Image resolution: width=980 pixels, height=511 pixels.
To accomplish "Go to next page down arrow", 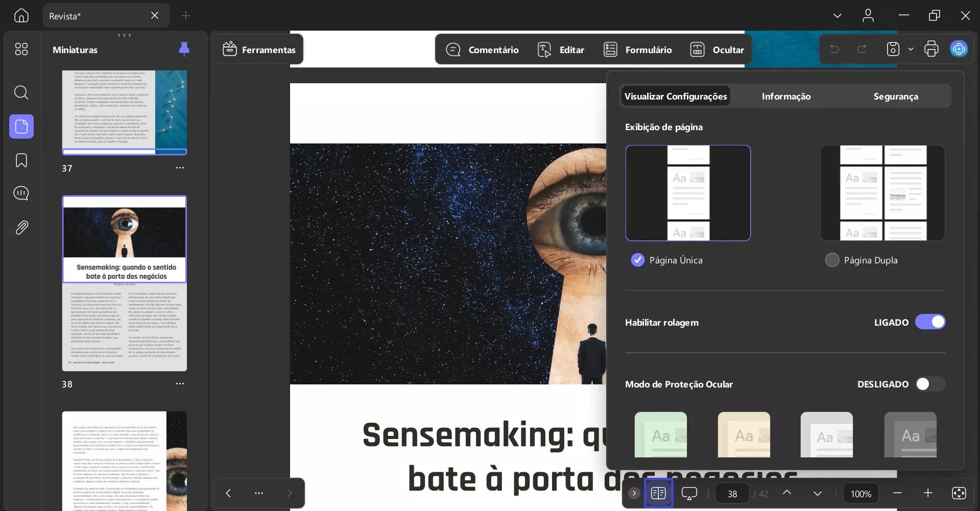I will [818, 493].
